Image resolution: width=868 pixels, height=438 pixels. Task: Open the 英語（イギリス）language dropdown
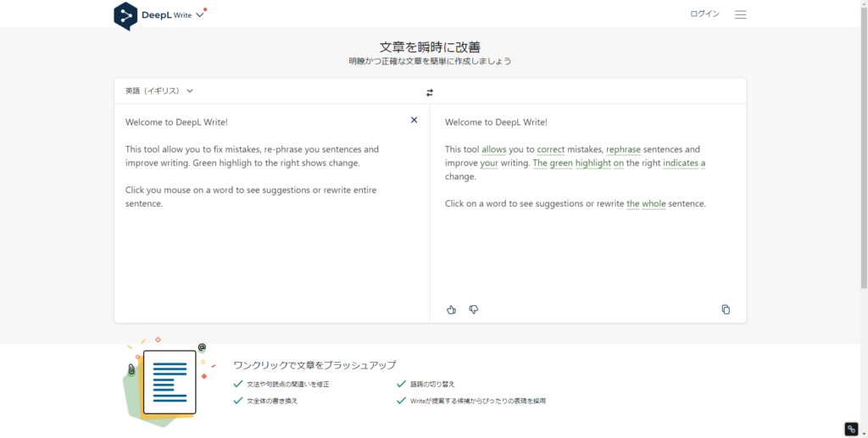click(x=159, y=91)
